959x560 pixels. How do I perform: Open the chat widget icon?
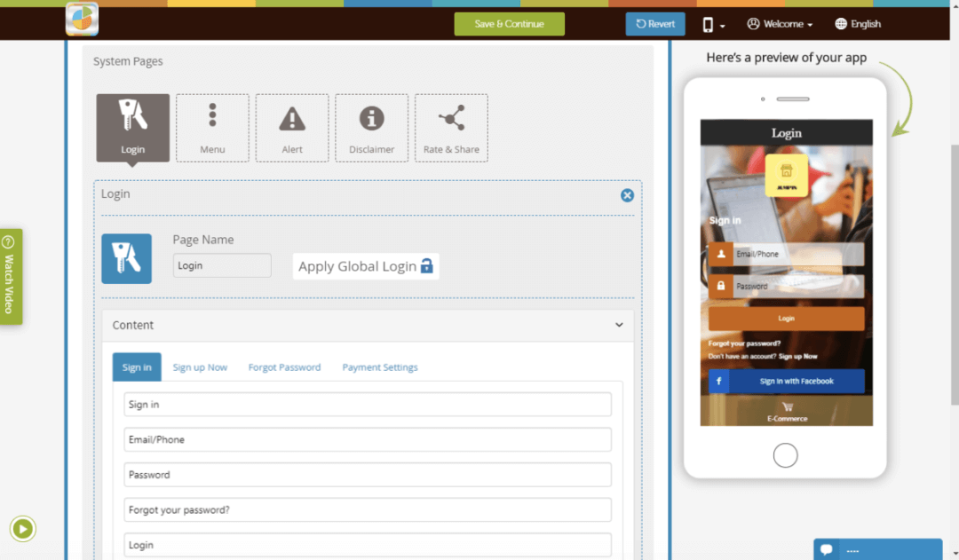point(826,549)
